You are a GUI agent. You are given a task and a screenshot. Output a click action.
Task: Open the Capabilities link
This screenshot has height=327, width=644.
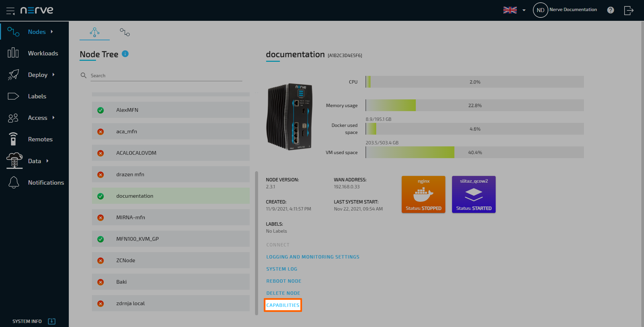tap(283, 305)
